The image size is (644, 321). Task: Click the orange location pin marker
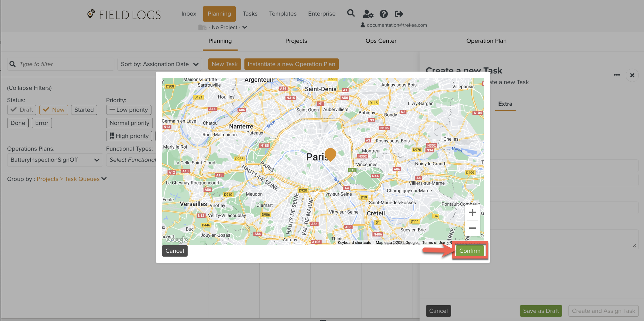click(x=330, y=154)
